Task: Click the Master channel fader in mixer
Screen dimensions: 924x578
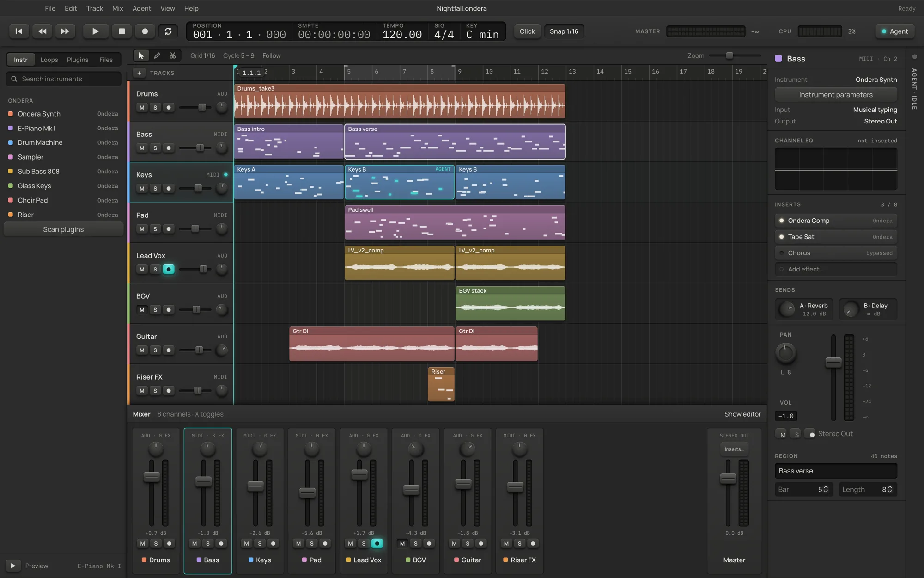Action: [x=728, y=479]
